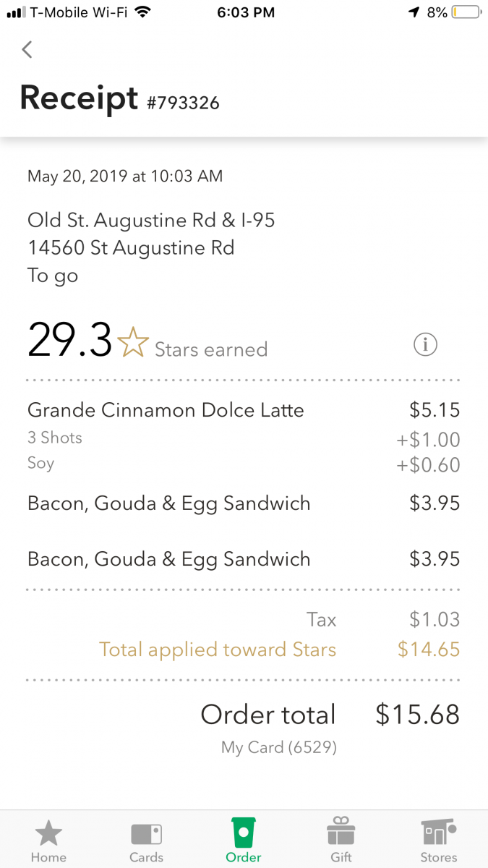Tap the store address 14560 St Augustine Rd
Screen dimensions: 488x868
131,248
